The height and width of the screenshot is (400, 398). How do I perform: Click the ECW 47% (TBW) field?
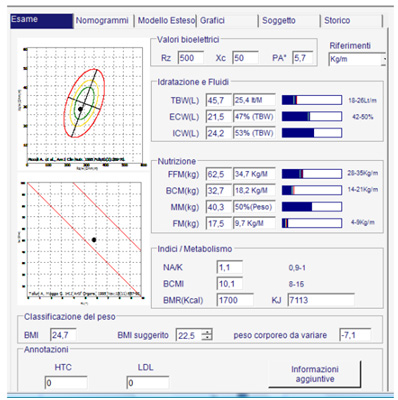[254, 116]
